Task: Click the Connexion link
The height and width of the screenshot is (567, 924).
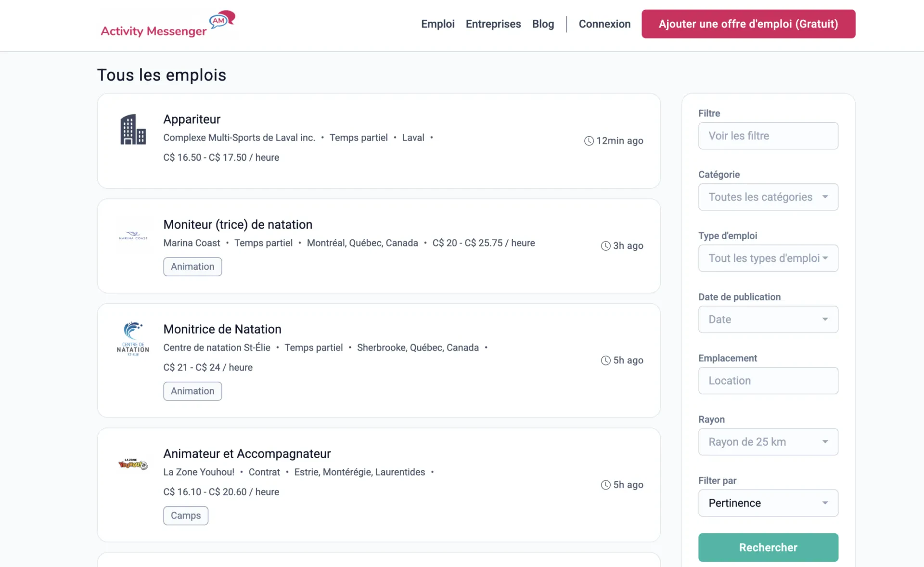Action: [x=604, y=24]
